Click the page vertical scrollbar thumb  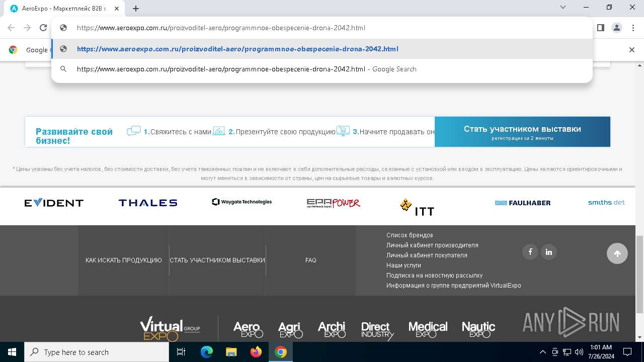pyautogui.click(x=639, y=274)
